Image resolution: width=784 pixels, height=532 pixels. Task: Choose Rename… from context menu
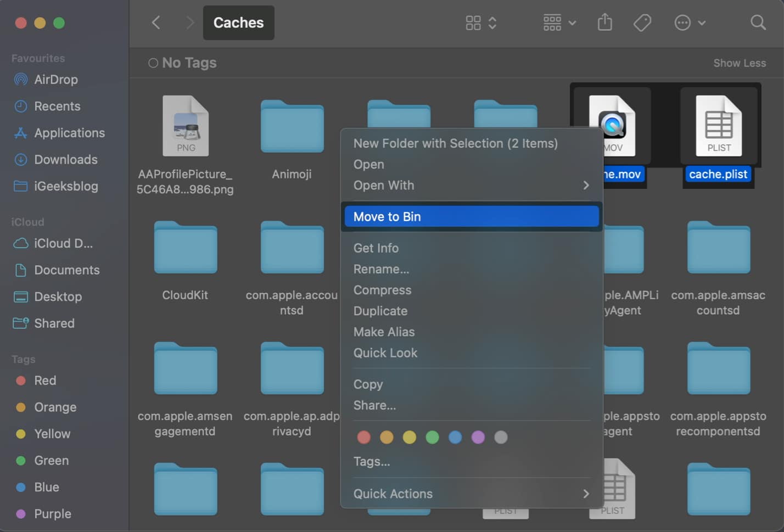[x=381, y=269]
